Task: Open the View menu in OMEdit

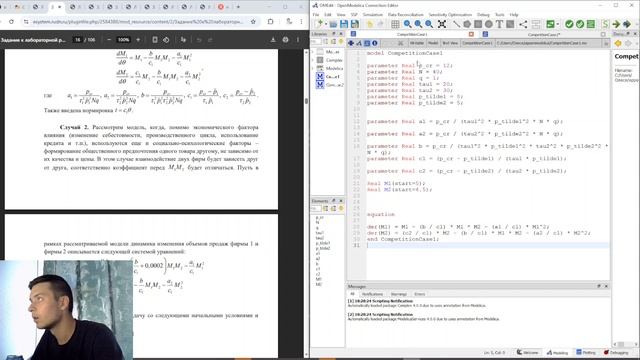Action: click(340, 14)
